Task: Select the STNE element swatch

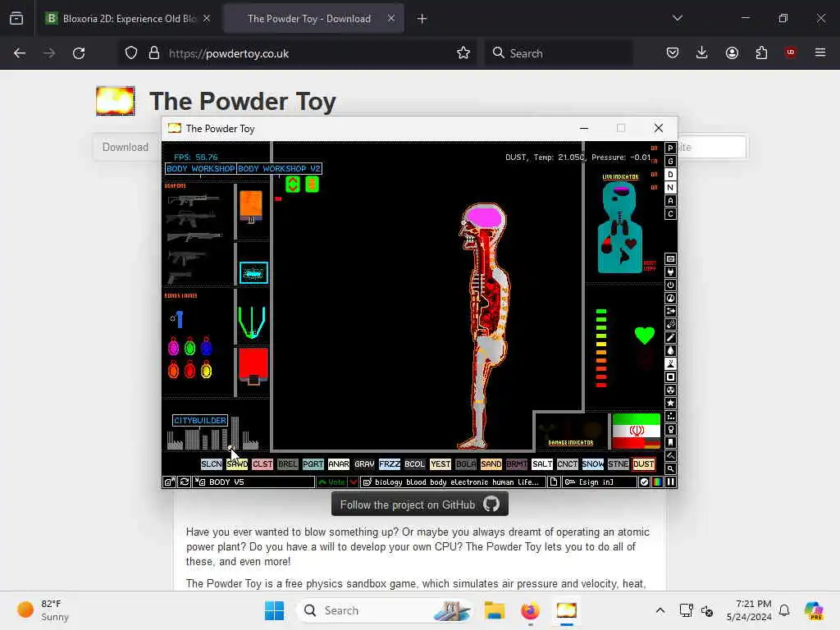Action: pyautogui.click(x=619, y=464)
